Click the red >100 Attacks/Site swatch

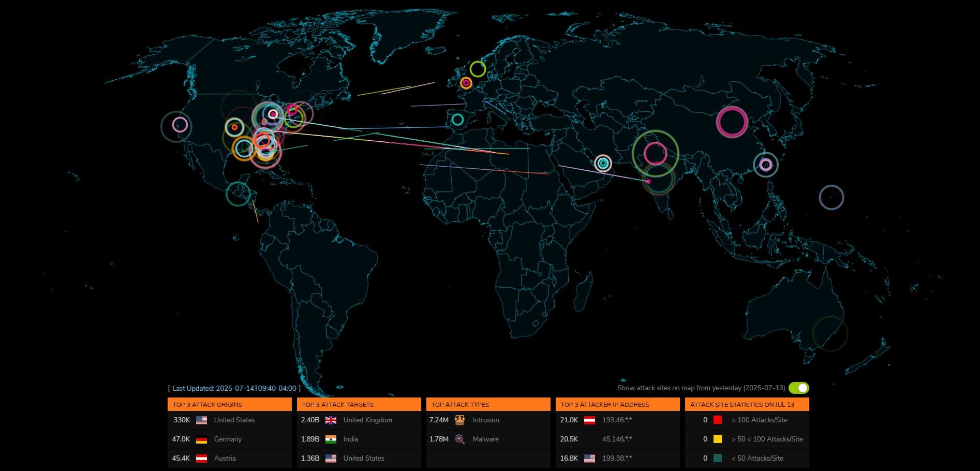718,420
